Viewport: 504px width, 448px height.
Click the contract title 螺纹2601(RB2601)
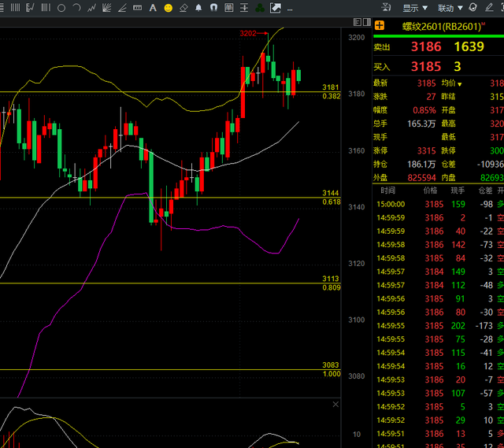point(443,26)
